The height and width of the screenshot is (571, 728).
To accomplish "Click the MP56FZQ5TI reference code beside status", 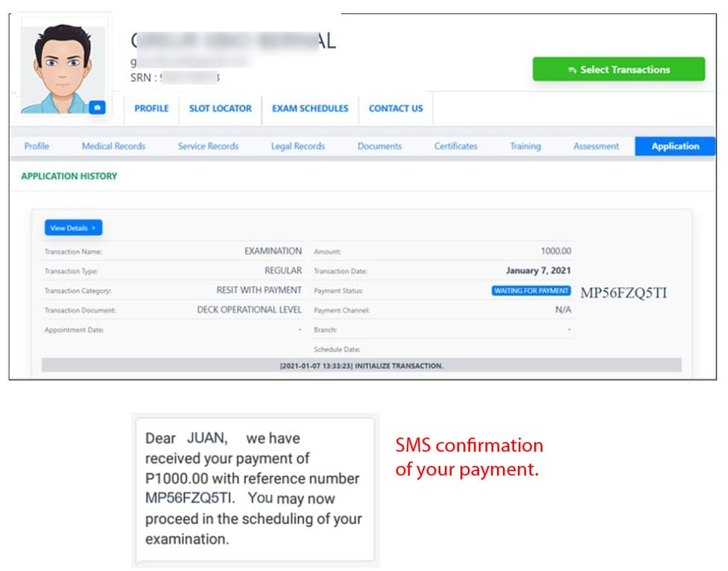I will (624, 293).
